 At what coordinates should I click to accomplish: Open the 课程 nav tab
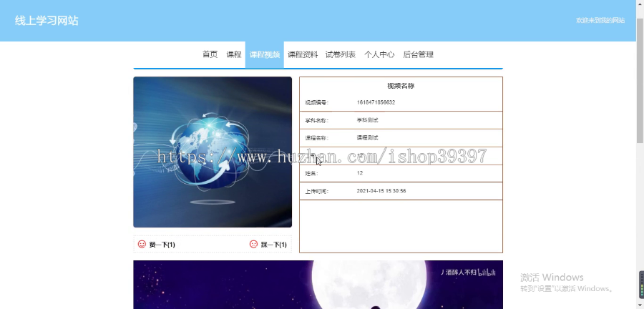234,54
